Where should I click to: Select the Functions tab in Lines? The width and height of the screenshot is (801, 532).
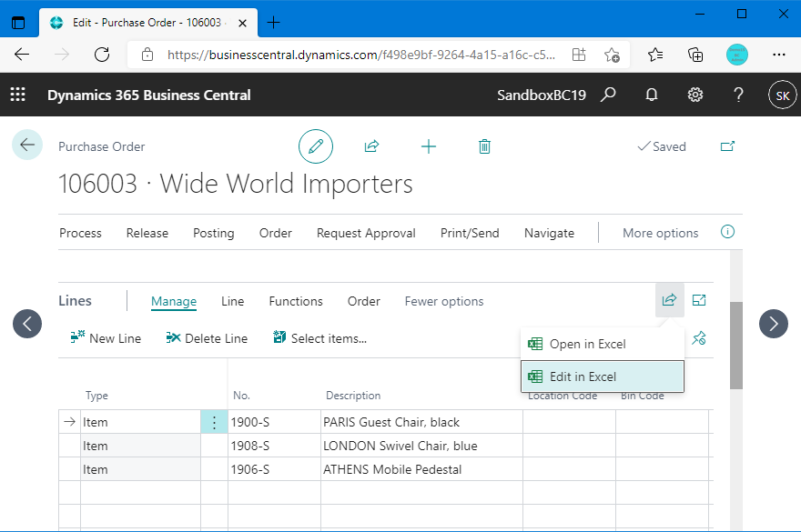[296, 301]
